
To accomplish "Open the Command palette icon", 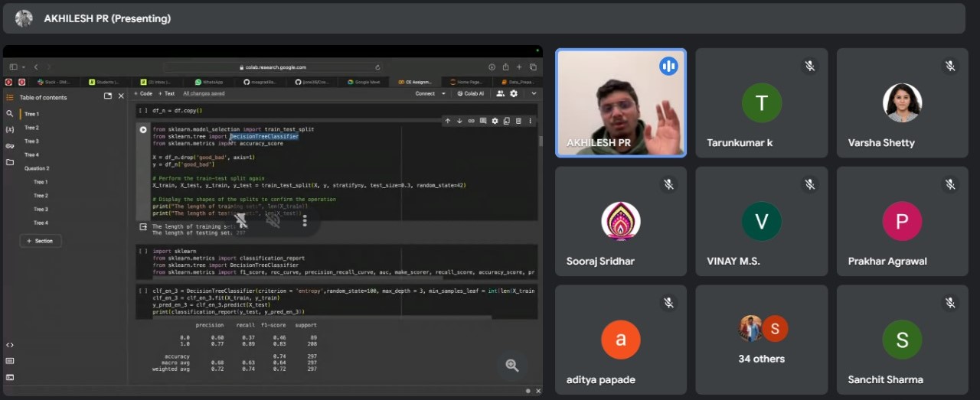I will [x=10, y=361].
